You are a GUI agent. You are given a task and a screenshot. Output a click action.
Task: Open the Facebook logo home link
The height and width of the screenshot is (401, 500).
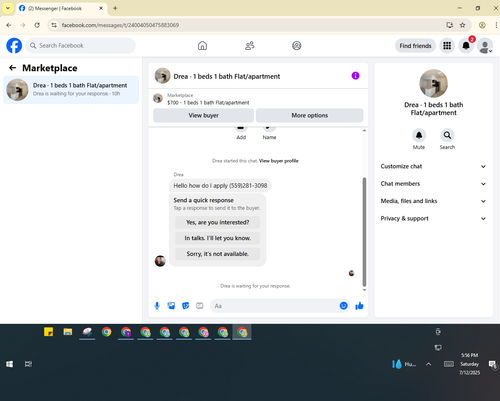[x=14, y=46]
